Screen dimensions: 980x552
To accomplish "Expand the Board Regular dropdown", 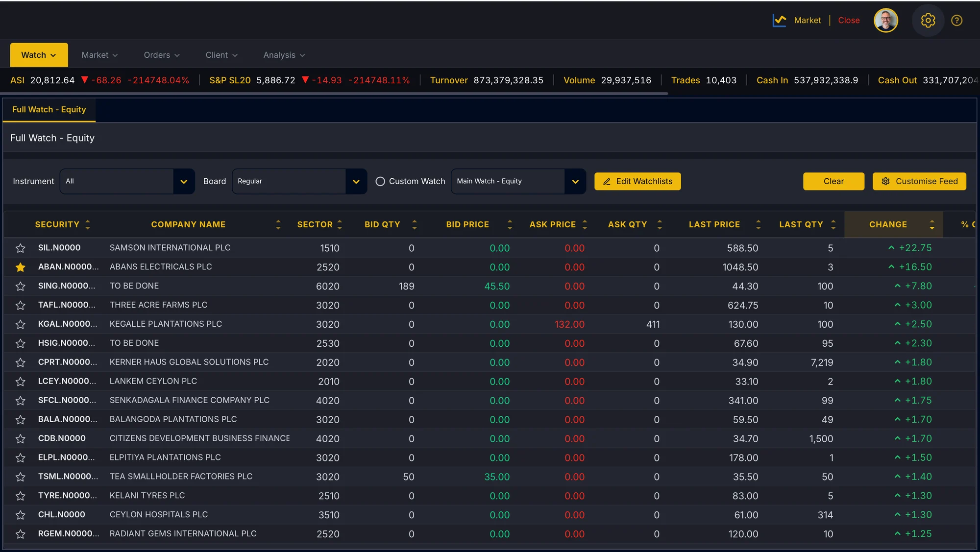I will pos(356,181).
